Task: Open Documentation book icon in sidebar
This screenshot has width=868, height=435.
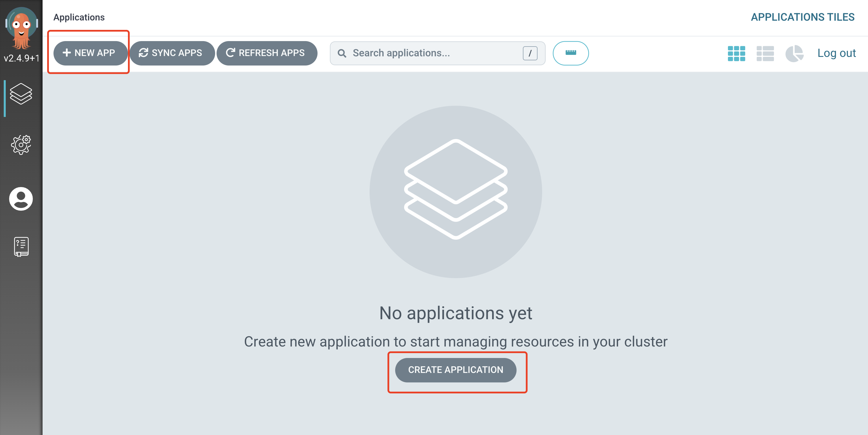Action: 21,247
